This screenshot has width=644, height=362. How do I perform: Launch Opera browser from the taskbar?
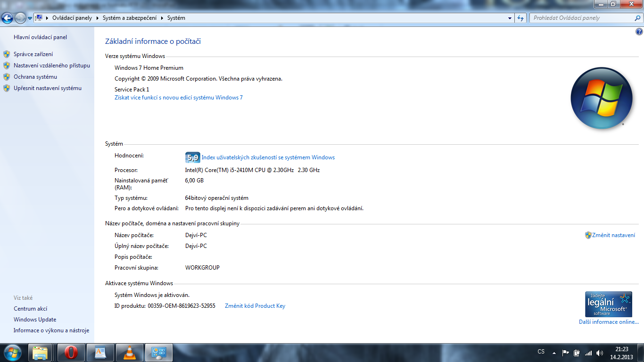tap(71, 353)
